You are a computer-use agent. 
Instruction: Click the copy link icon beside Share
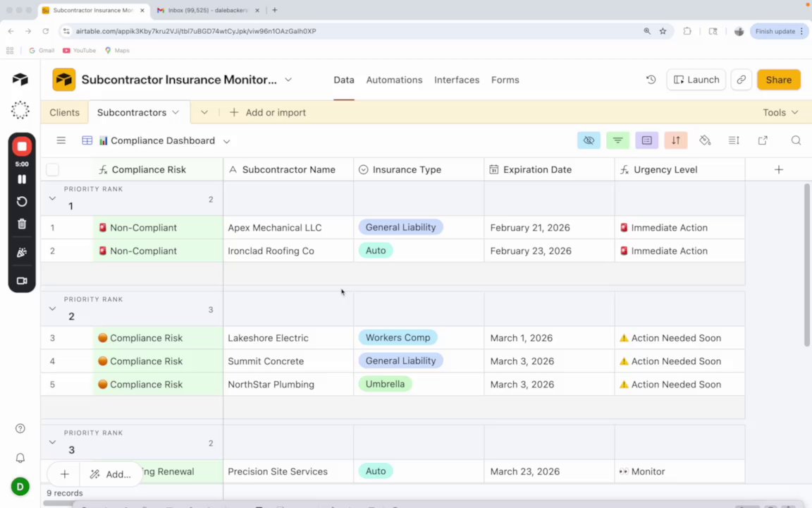point(741,80)
